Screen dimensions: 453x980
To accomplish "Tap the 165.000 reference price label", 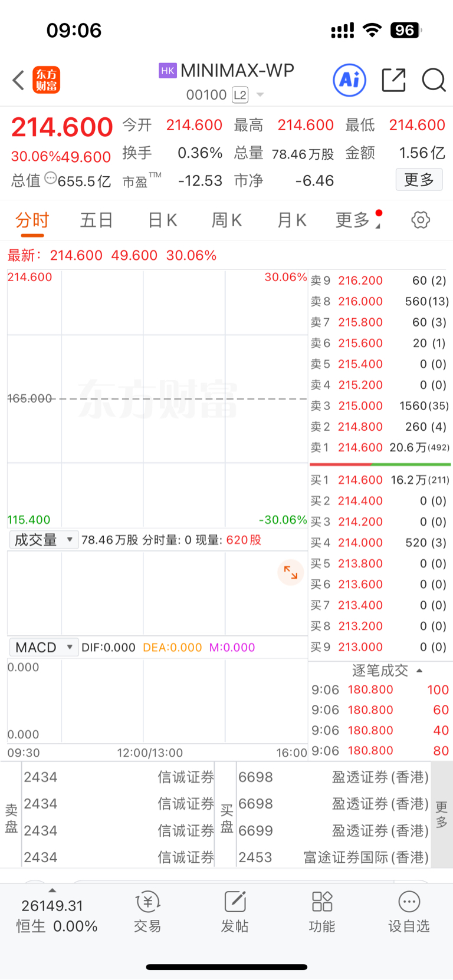I will pyautogui.click(x=30, y=398).
